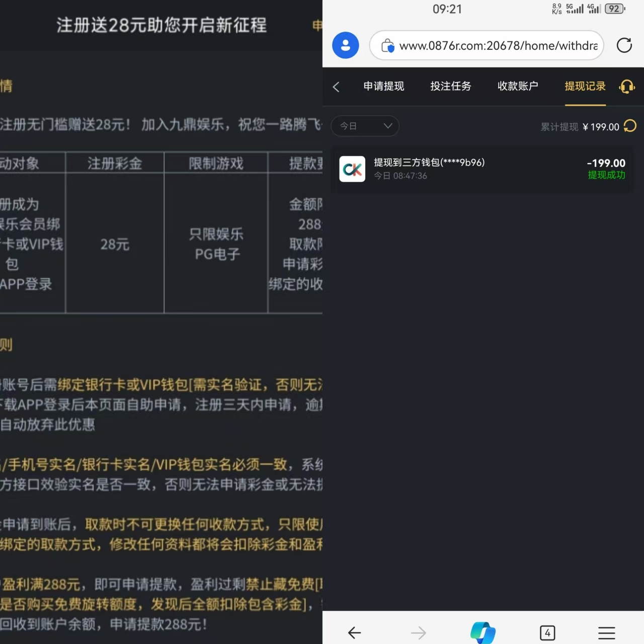Focus the URL address bar

[487, 45]
